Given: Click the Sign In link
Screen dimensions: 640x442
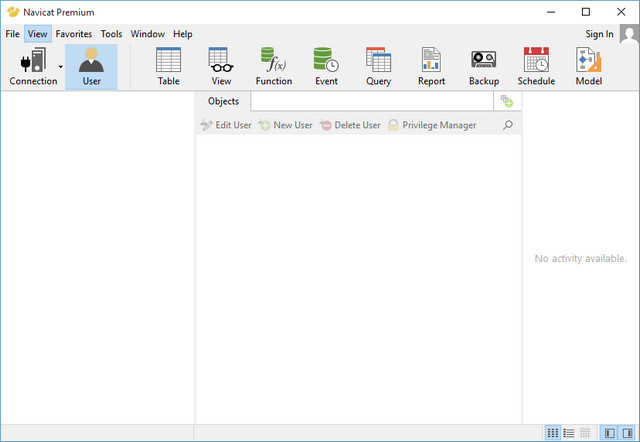Looking at the screenshot, I should coord(599,34).
